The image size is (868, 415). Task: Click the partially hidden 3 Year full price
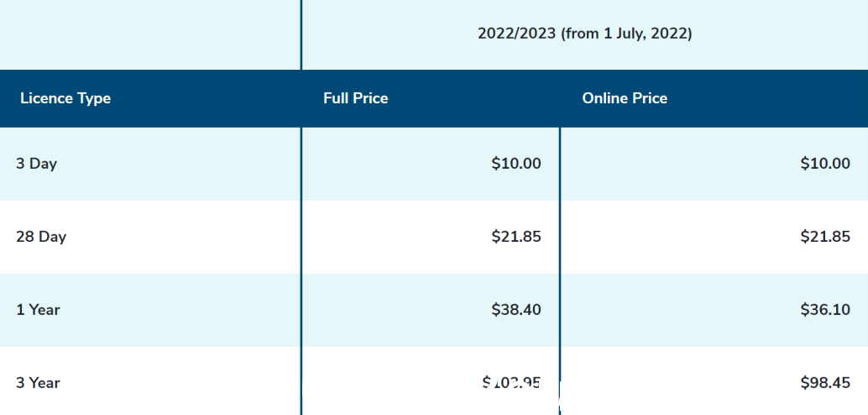[511, 383]
